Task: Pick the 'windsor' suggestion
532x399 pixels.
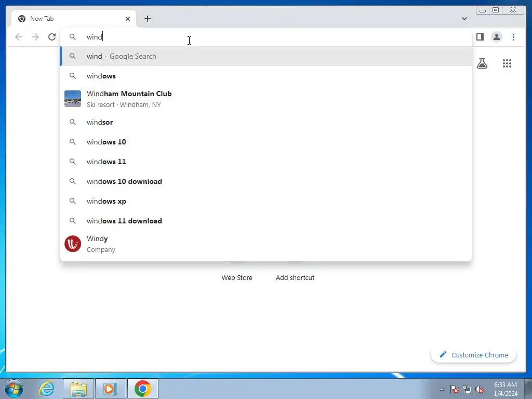Action: (266, 122)
